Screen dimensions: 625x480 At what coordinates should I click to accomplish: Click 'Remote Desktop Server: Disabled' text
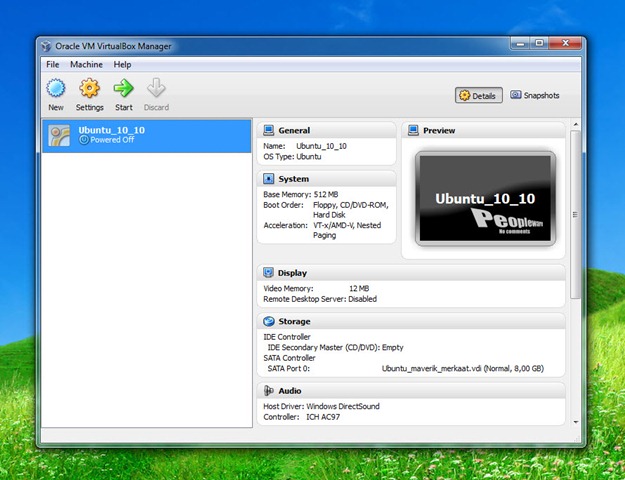pos(320,299)
